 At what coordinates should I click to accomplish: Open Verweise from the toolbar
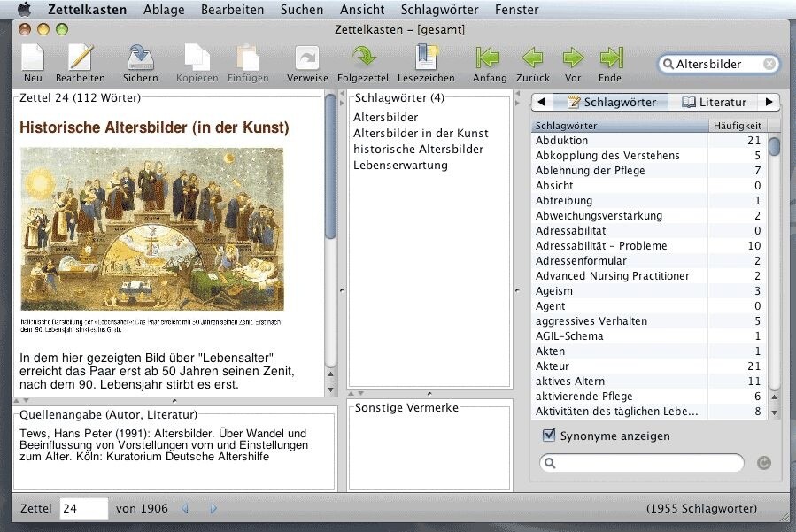coord(307,63)
